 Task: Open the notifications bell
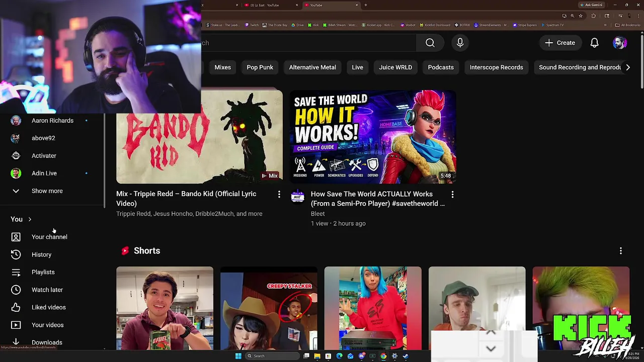pyautogui.click(x=594, y=43)
